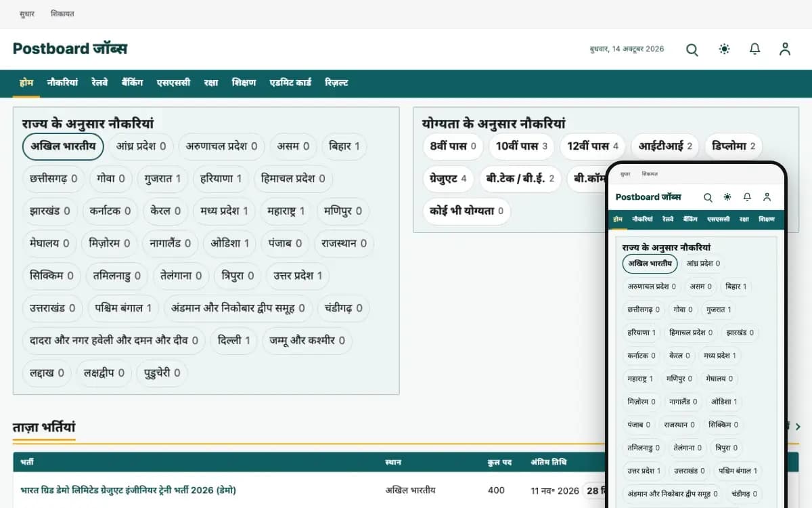The image size is (812, 508).
Task: Tap notification bell in phone preview
Action: pyautogui.click(x=747, y=197)
